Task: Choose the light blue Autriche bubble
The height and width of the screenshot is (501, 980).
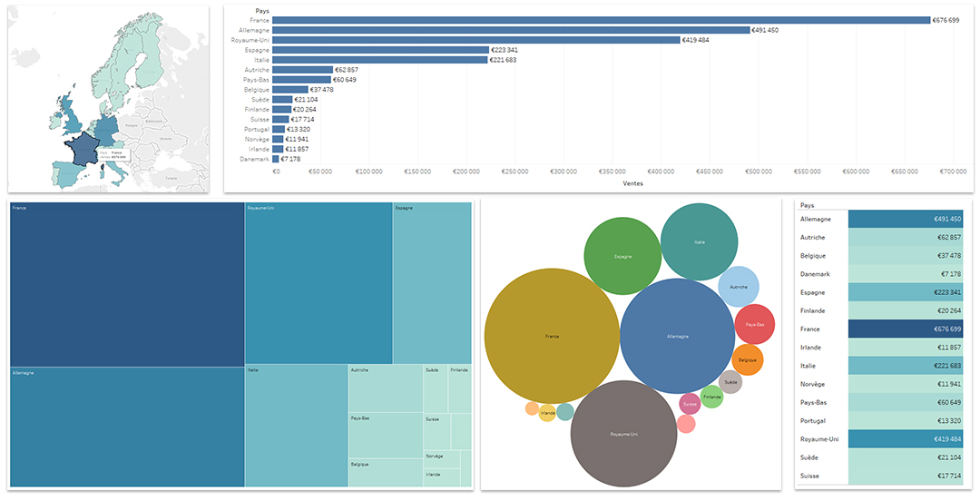Action: pyautogui.click(x=739, y=287)
